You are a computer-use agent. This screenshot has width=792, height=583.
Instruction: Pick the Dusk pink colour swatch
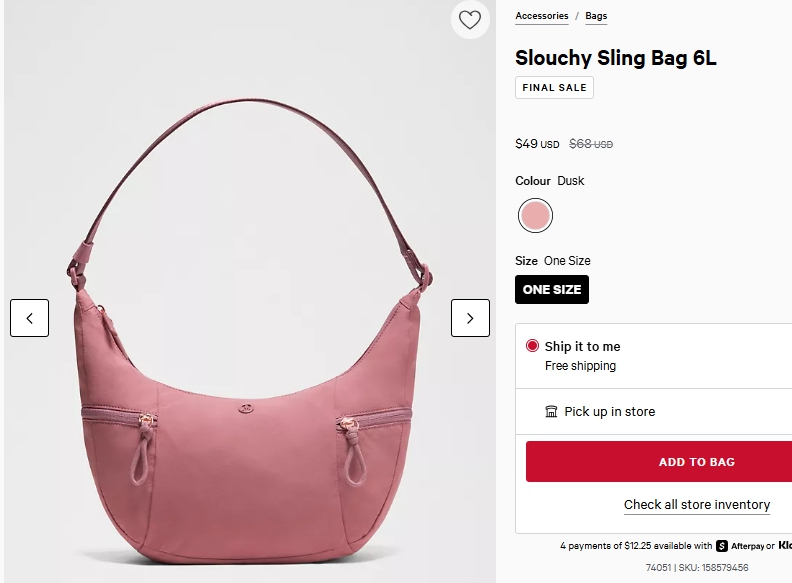[x=536, y=215]
